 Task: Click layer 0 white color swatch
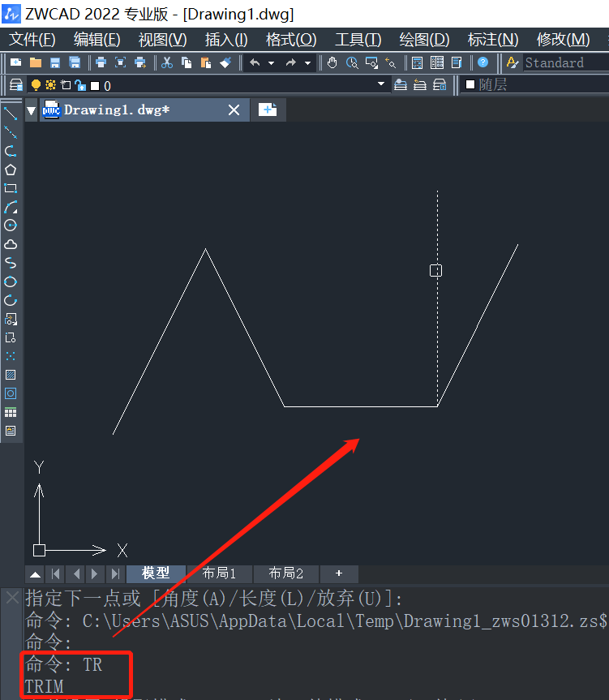pos(95,86)
